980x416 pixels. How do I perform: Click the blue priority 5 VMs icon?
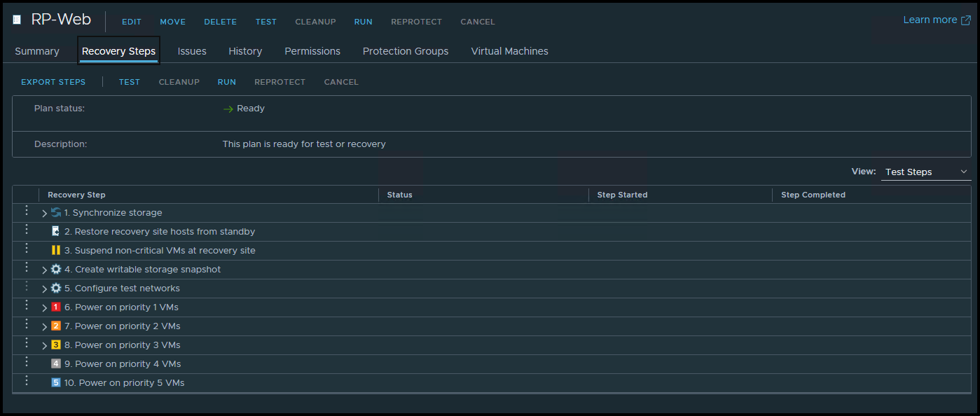coord(56,383)
